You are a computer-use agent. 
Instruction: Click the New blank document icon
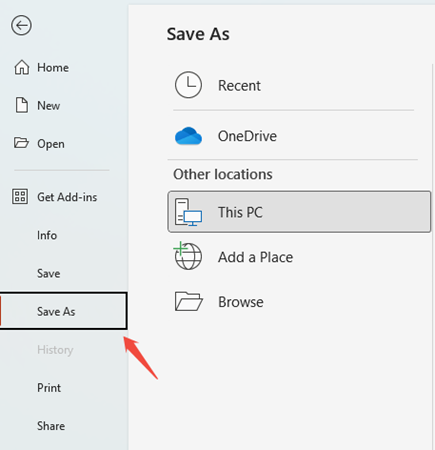click(22, 105)
